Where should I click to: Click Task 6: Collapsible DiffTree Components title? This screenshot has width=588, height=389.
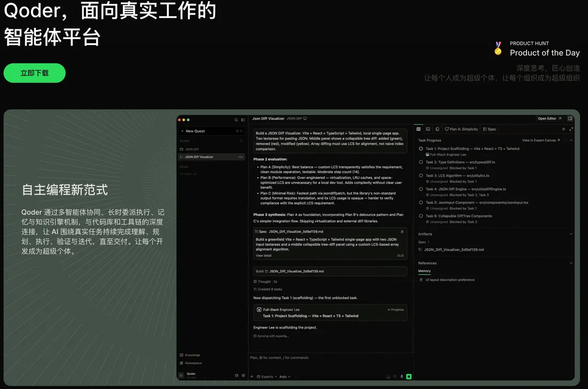459,216
